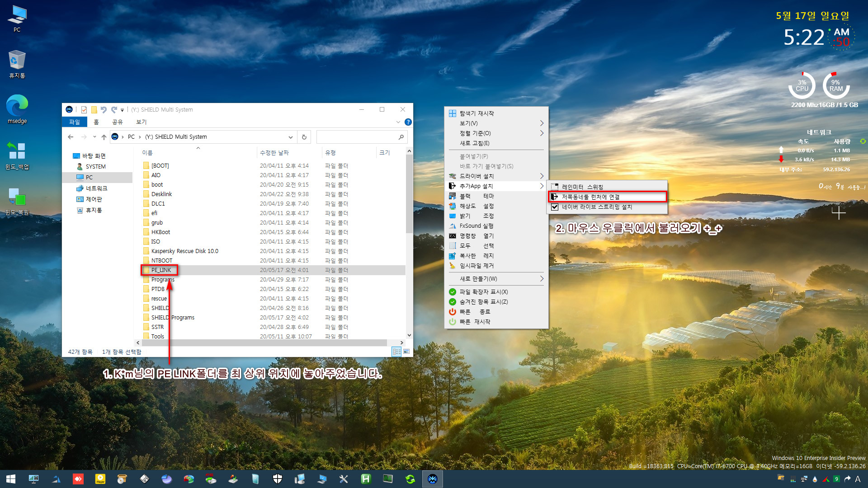The width and height of the screenshot is (868, 488).
Task: Open the Windows Start button
Action: (11, 479)
